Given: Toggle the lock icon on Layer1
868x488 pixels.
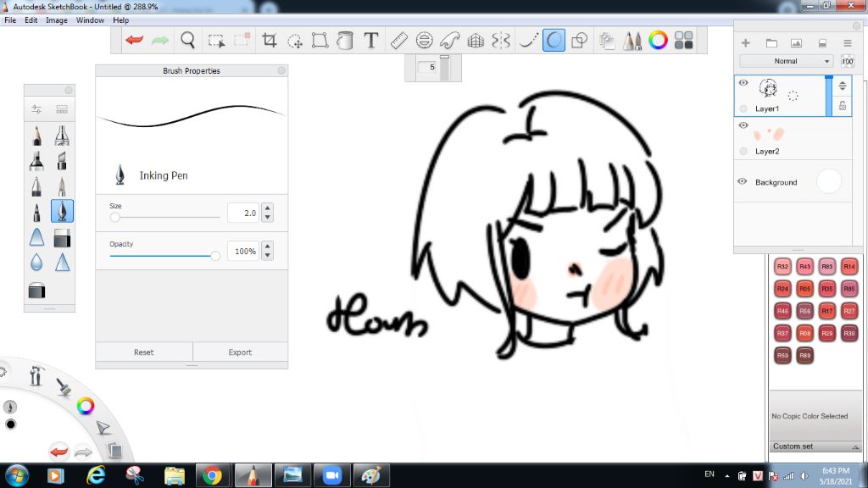Looking at the screenshot, I should tap(842, 105).
